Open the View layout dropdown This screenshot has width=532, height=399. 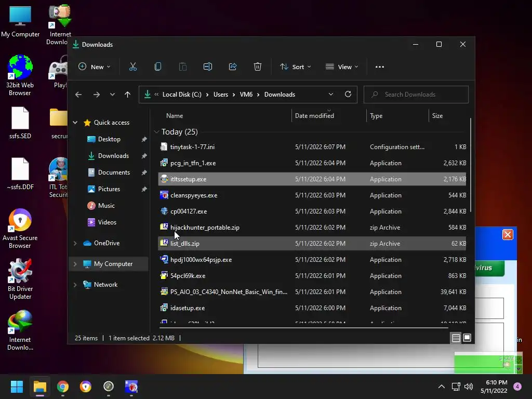click(x=342, y=67)
